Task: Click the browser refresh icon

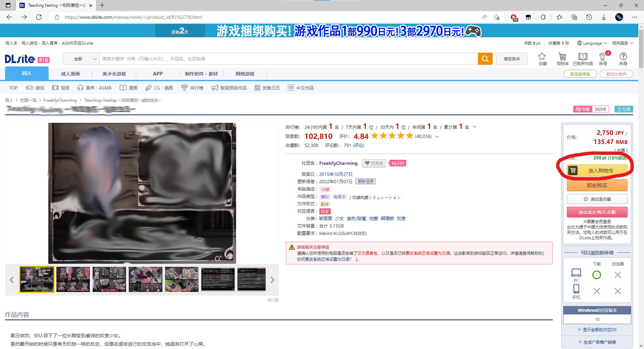Action: [x=39, y=17]
